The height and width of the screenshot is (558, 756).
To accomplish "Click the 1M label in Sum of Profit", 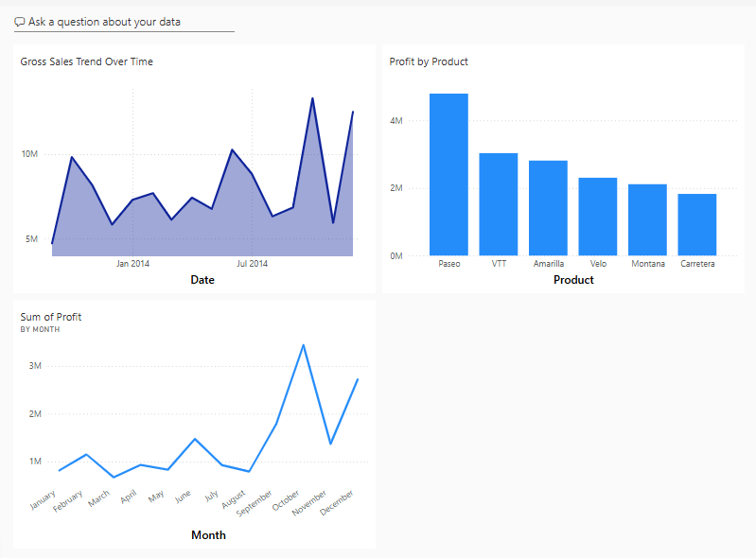I will 35,462.
